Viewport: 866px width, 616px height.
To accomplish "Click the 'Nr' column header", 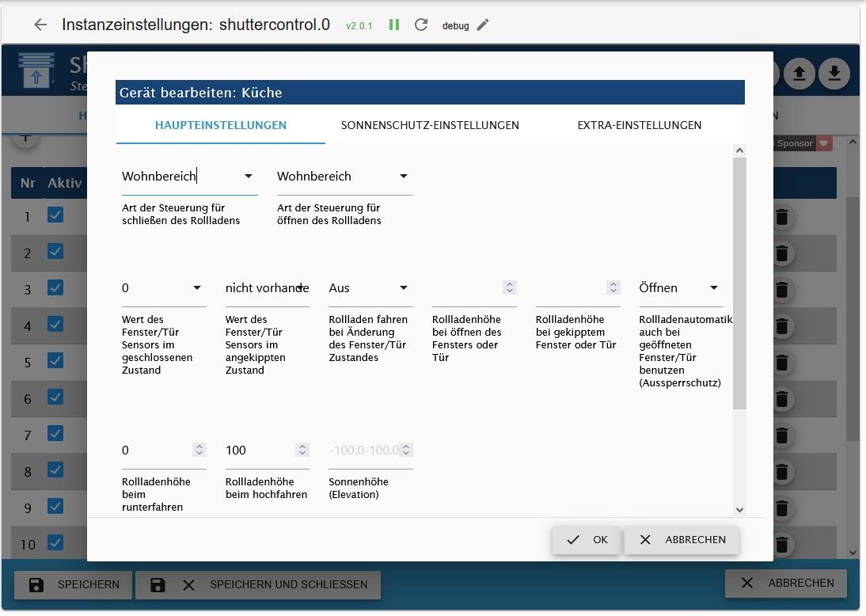I will tap(28, 183).
